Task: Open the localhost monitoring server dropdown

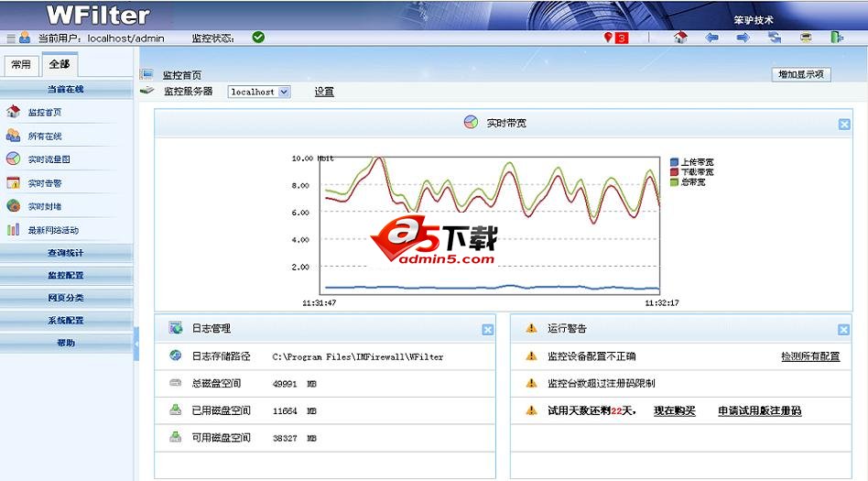Action: 259,92
